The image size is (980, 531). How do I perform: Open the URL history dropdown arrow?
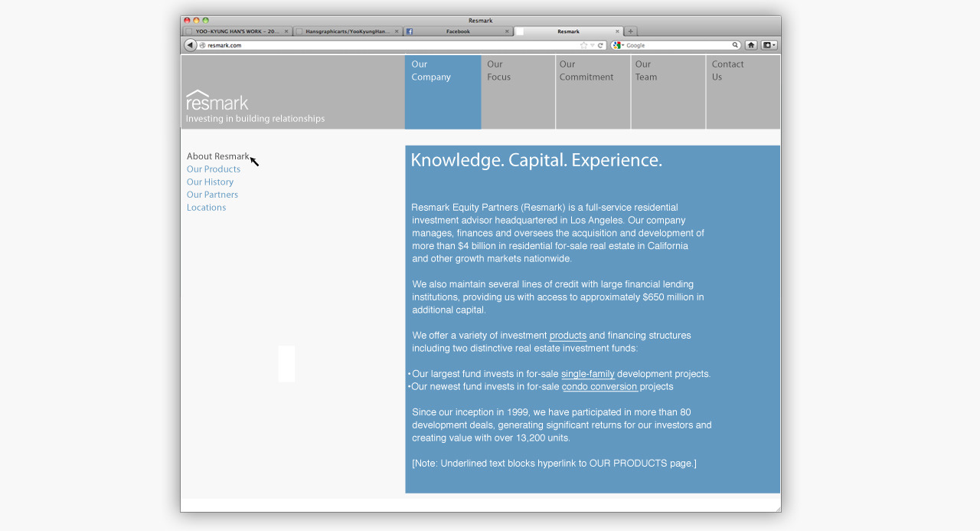click(592, 45)
